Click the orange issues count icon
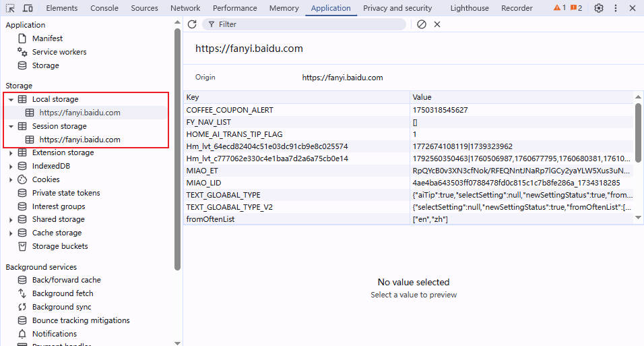The image size is (644, 346). [576, 8]
